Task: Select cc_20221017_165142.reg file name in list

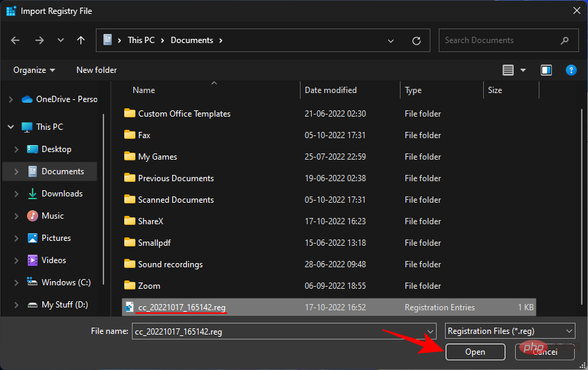Action: (181, 308)
